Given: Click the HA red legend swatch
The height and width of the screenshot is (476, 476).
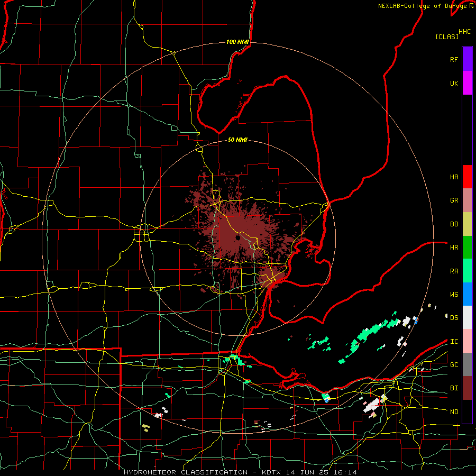Looking at the screenshot, I should [x=467, y=177].
